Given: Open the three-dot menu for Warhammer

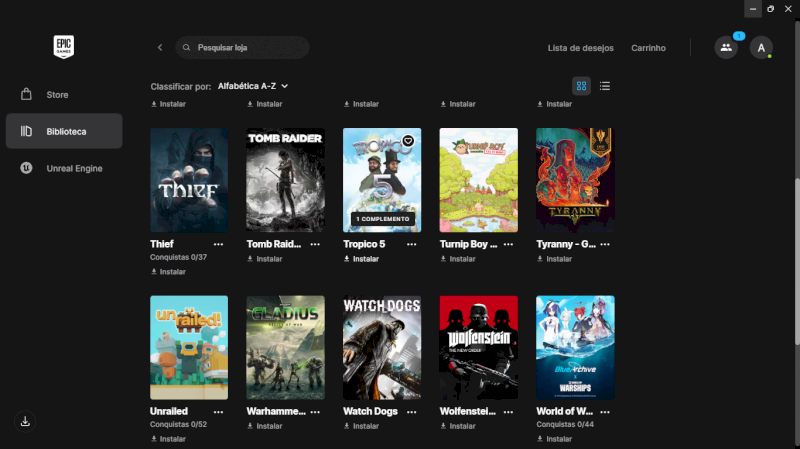Looking at the screenshot, I should (x=315, y=412).
